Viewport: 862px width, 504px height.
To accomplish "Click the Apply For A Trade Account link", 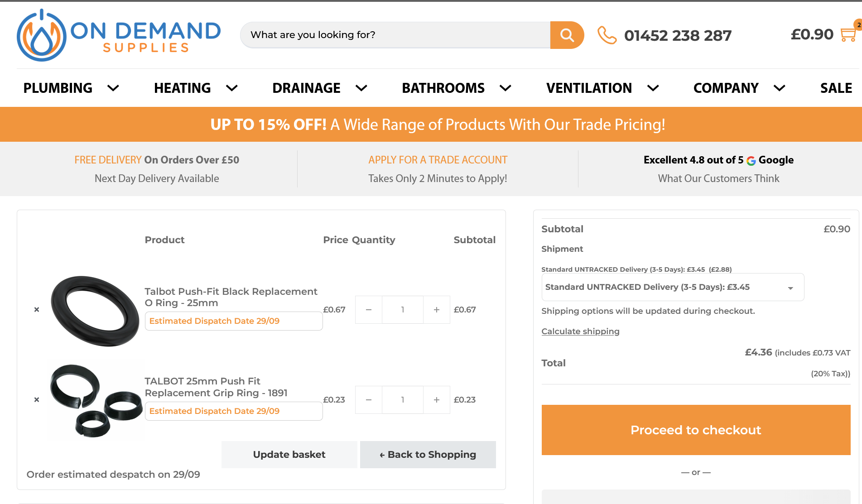I will [438, 160].
